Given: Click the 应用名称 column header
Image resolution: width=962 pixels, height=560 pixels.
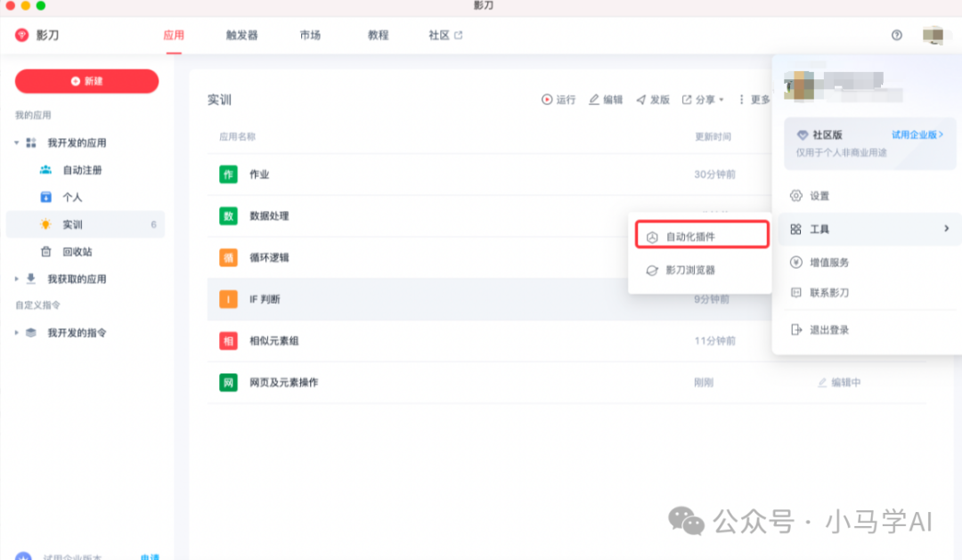Looking at the screenshot, I should [238, 137].
